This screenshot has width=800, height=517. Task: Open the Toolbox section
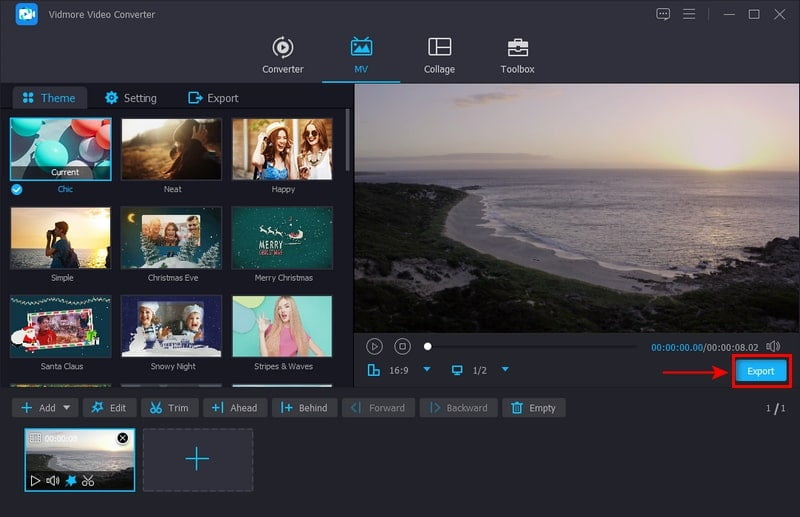coord(517,55)
